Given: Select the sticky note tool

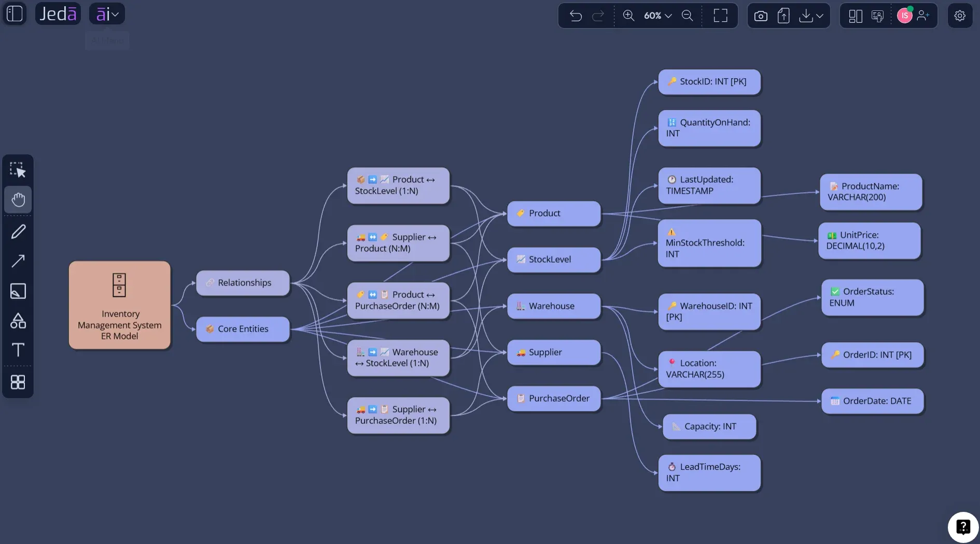Looking at the screenshot, I should pos(18,291).
